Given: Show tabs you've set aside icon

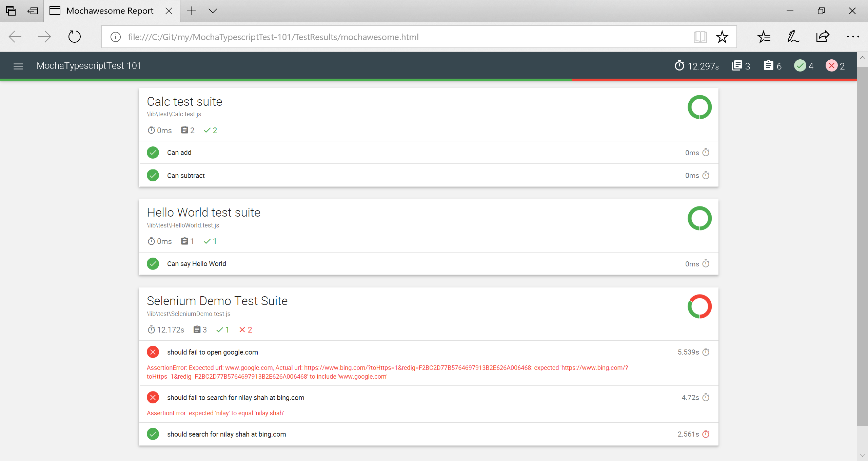Looking at the screenshot, I should click(x=11, y=11).
